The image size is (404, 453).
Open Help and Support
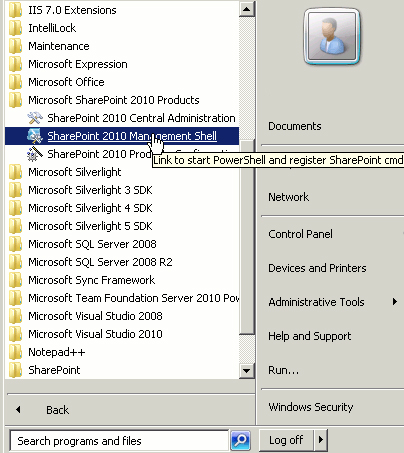tap(310, 336)
